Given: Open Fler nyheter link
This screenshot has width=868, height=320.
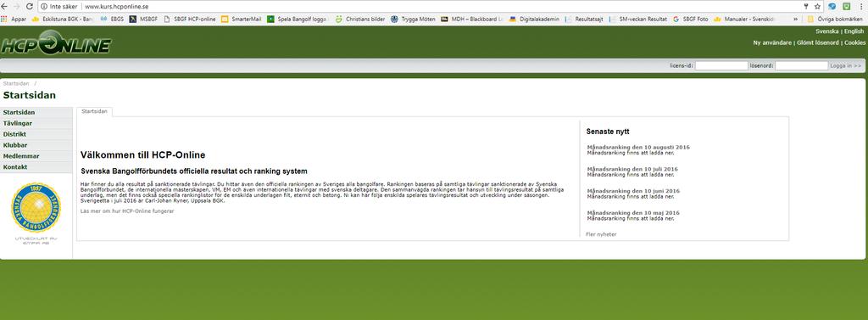Looking at the screenshot, I should tap(601, 234).
